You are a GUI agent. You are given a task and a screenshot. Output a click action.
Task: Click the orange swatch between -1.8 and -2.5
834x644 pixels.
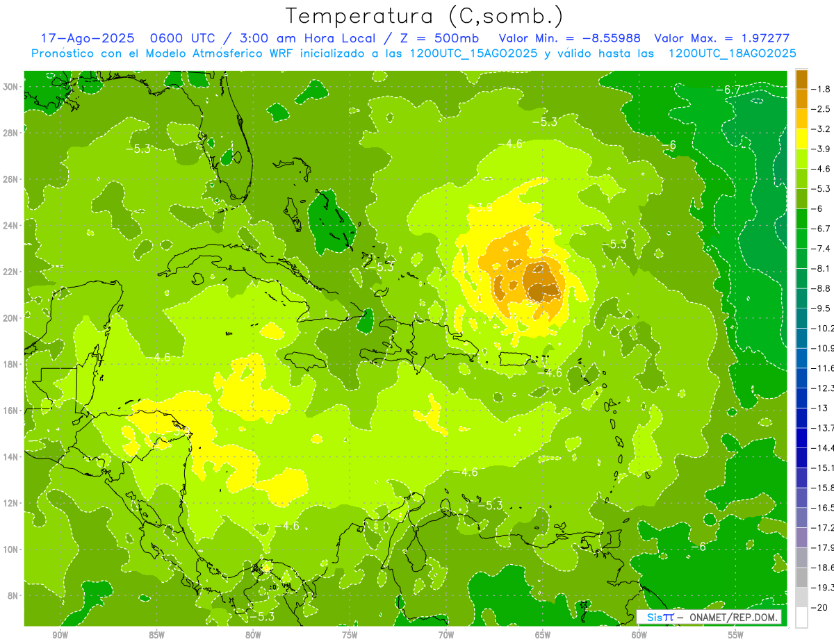801,99
